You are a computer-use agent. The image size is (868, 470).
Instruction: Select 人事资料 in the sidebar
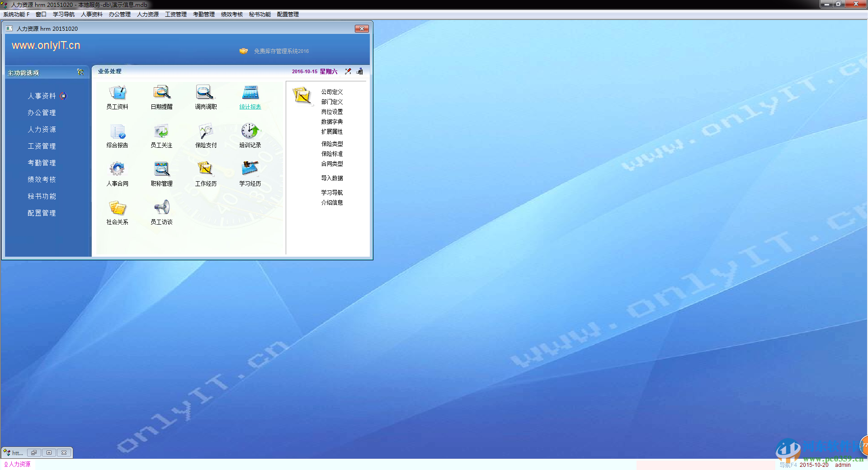tap(42, 96)
